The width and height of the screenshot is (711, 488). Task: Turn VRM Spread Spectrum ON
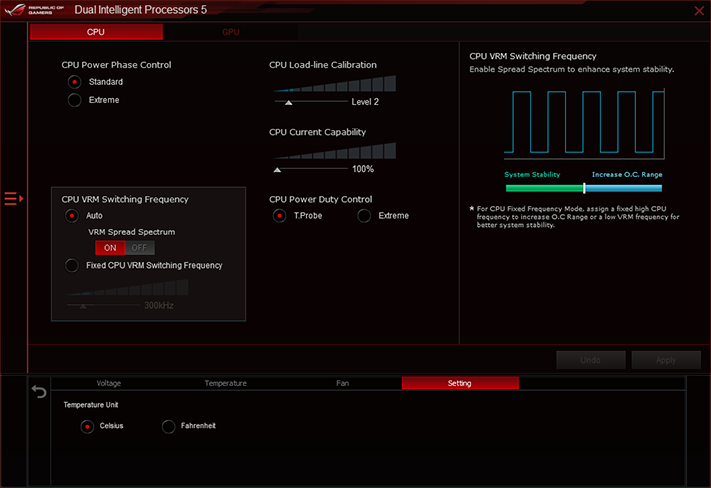coord(110,248)
